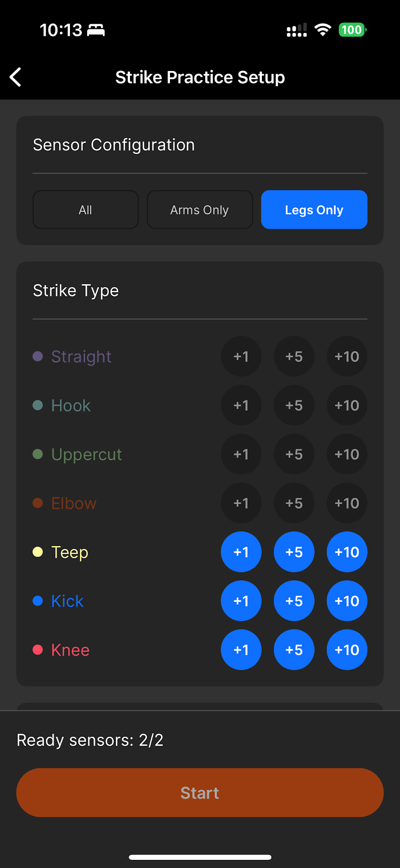Tap the Wi-Fi status icon
The width and height of the screenshot is (400, 868).
322,30
